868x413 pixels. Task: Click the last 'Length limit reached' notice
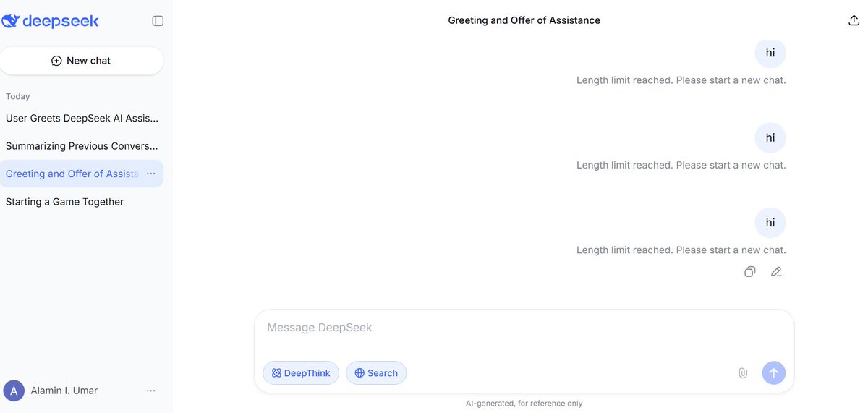(x=681, y=250)
